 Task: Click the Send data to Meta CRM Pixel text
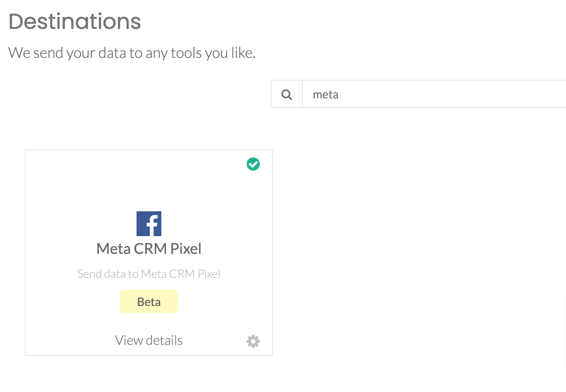click(x=149, y=273)
